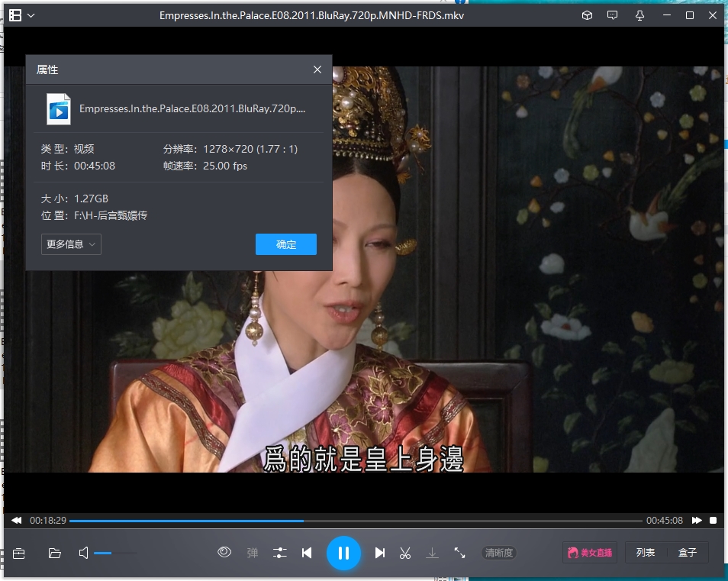The image size is (728, 581).
Task: Open the scissors clip tool
Action: (x=405, y=553)
